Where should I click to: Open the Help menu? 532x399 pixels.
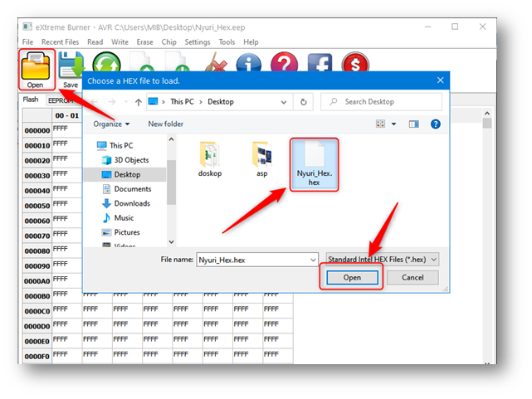pos(251,42)
